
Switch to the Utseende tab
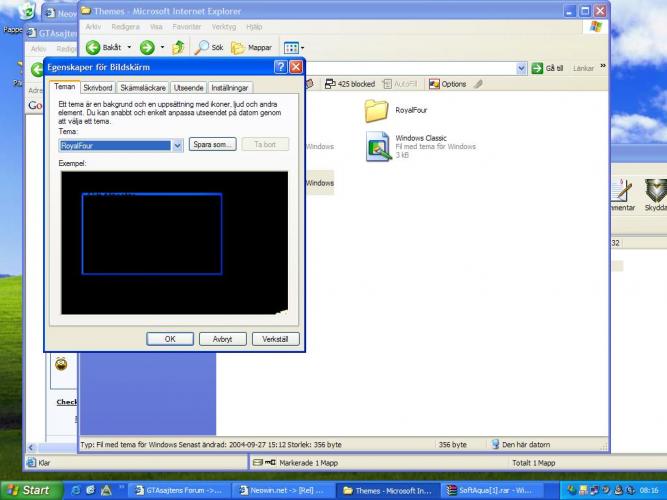point(188,88)
